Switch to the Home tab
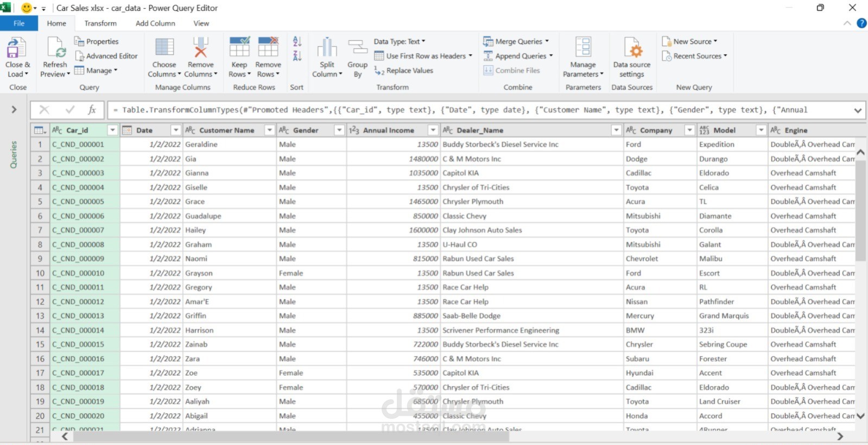This screenshot has width=868, height=445. (56, 23)
